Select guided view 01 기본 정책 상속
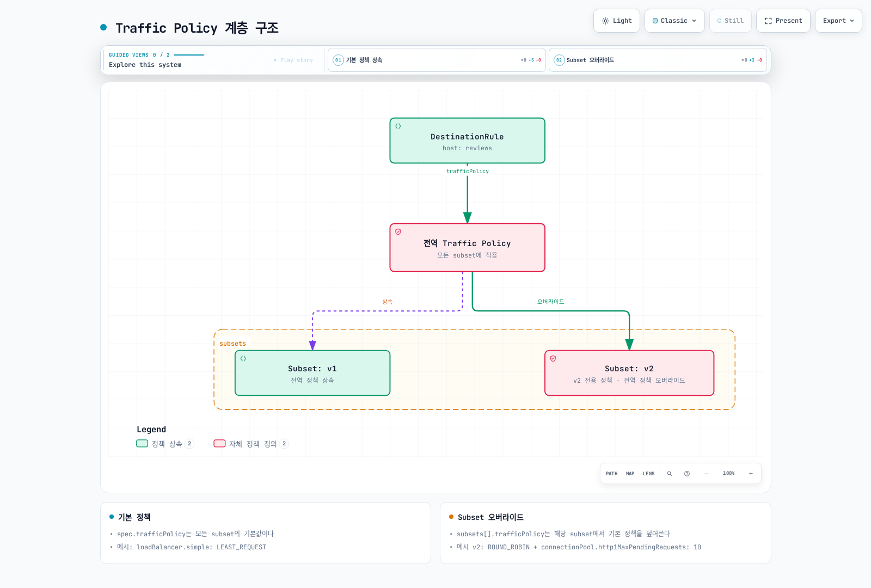Viewport: 871px width, 588px height. [x=437, y=60]
